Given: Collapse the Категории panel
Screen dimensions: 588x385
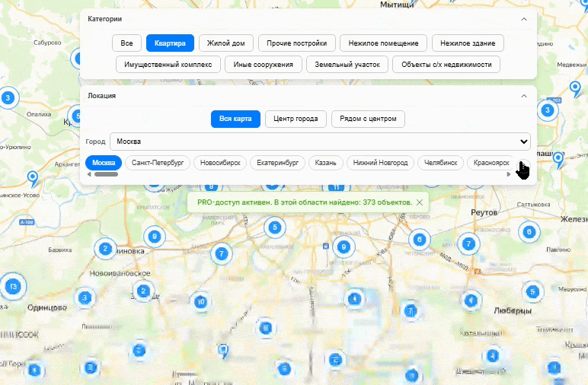Looking at the screenshot, I should coord(524,19).
